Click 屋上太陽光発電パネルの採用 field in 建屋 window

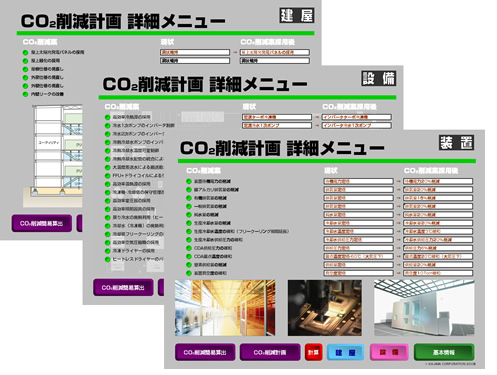275,52
